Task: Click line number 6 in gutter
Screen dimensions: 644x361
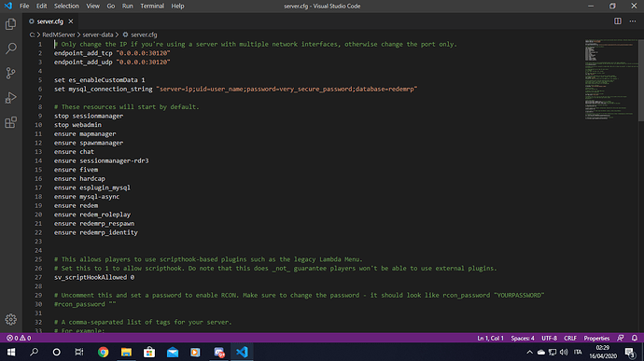Action: (40, 90)
